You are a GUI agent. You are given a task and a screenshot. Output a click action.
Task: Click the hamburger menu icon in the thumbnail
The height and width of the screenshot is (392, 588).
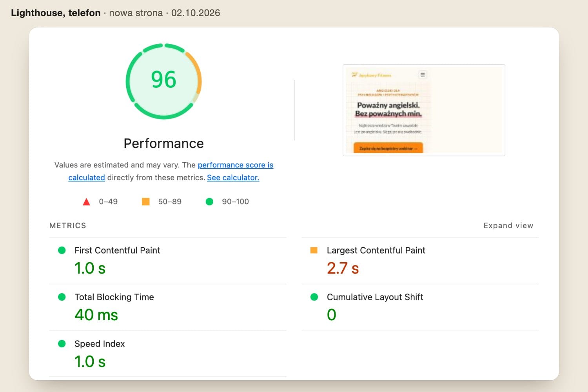[423, 74]
